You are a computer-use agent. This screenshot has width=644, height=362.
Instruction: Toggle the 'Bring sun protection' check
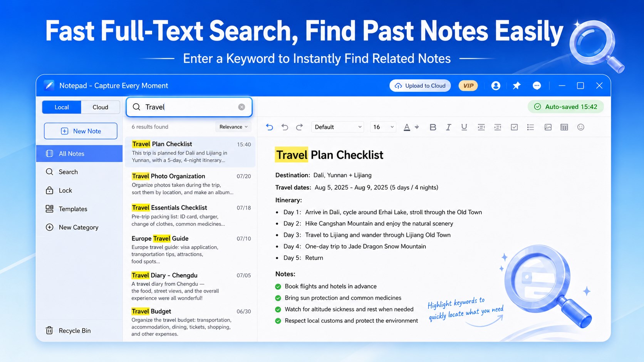coord(278,298)
